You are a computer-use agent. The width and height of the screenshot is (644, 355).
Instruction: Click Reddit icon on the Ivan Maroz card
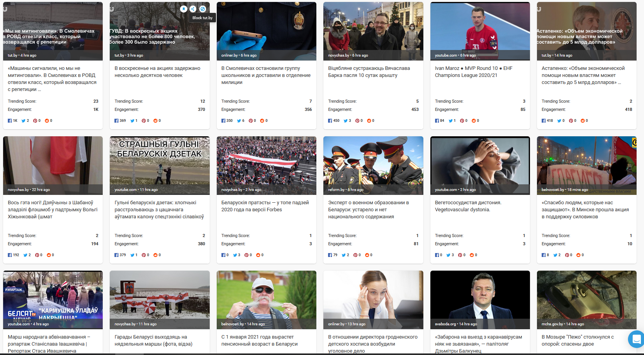[x=473, y=121]
